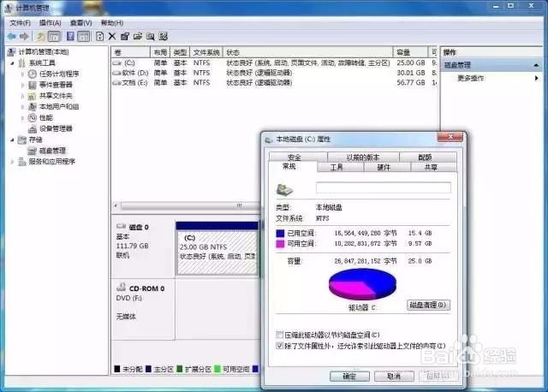Uncheck the 允许索引此驱动器上文件的内容 checkbox
The image size is (548, 392).
(279, 346)
